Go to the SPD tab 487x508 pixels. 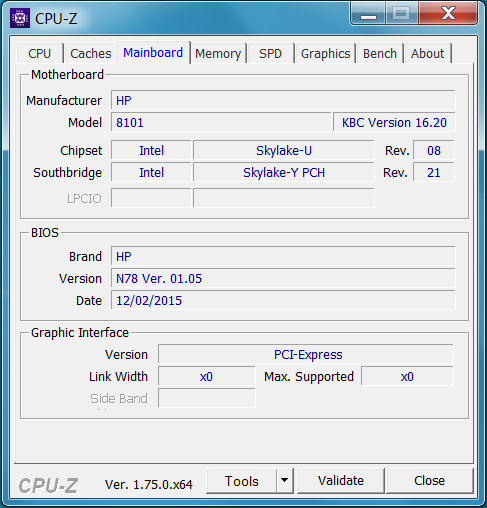click(271, 53)
